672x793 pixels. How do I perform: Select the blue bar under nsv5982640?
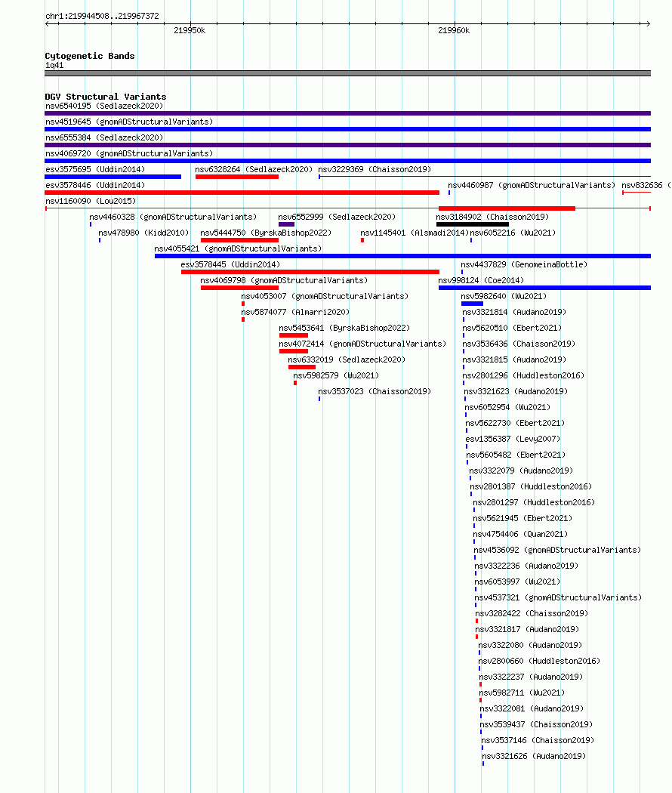tap(472, 304)
